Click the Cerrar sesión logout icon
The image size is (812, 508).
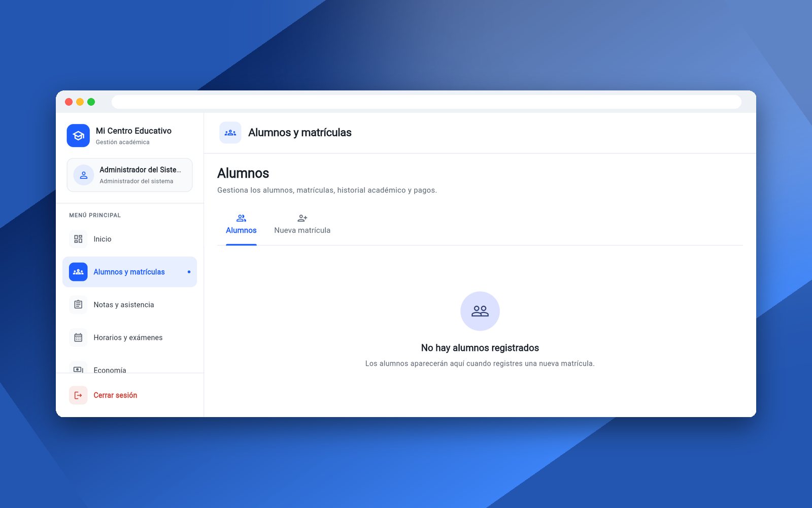click(78, 395)
